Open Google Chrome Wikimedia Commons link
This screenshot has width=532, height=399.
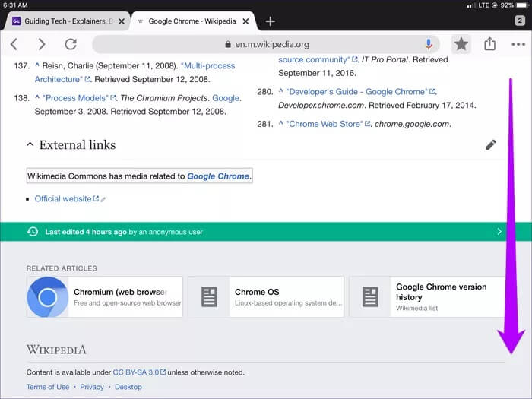[218, 176]
